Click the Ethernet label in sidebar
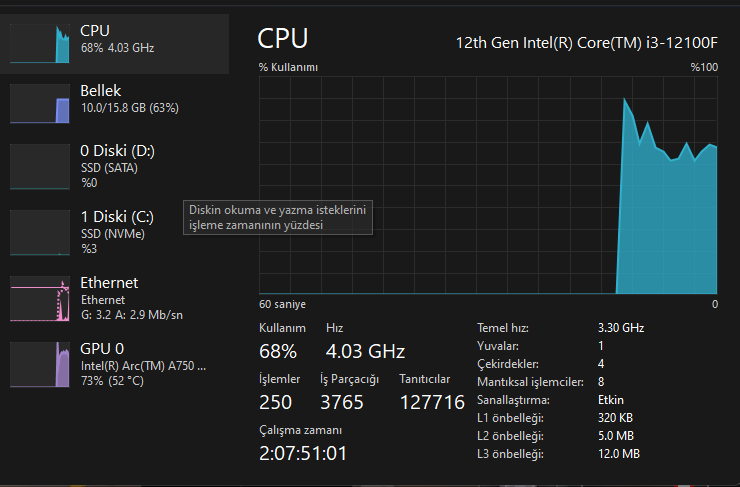740x487 pixels. pos(109,283)
